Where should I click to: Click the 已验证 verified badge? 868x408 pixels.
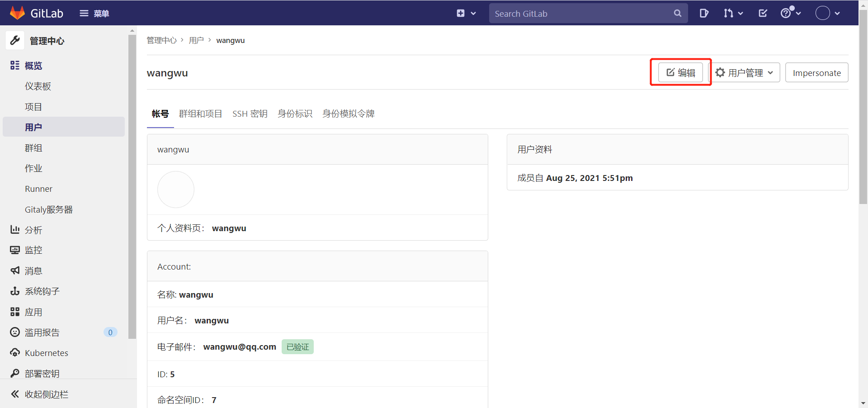pyautogui.click(x=297, y=346)
